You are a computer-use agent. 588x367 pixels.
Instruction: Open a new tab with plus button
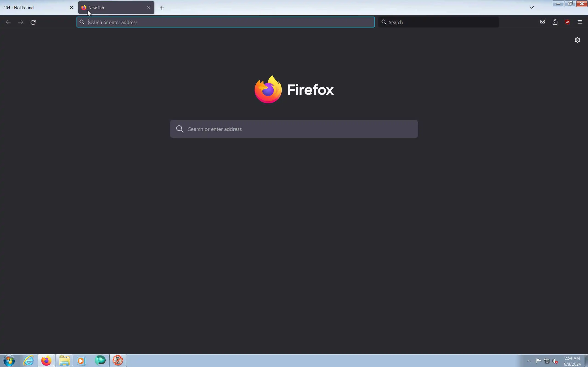click(x=162, y=8)
